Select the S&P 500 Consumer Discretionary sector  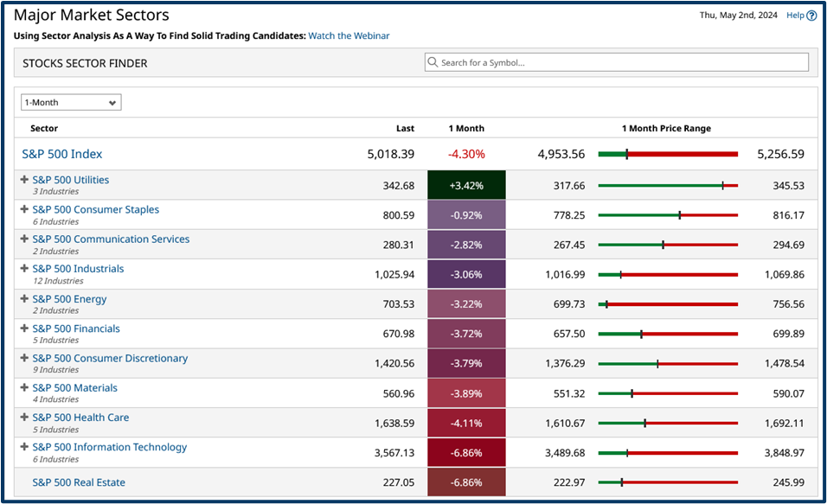coord(110,358)
